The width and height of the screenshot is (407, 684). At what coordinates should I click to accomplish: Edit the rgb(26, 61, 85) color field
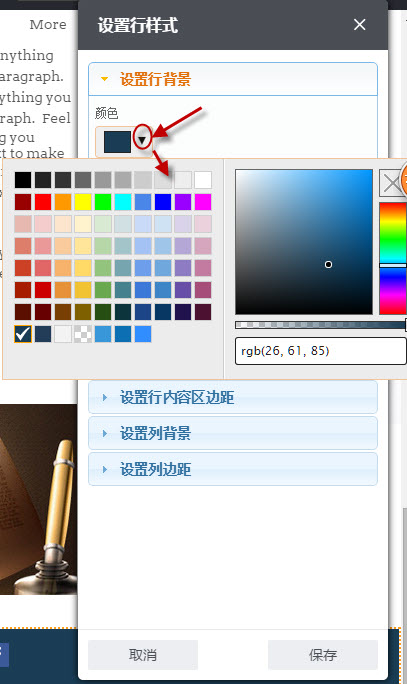point(321,351)
